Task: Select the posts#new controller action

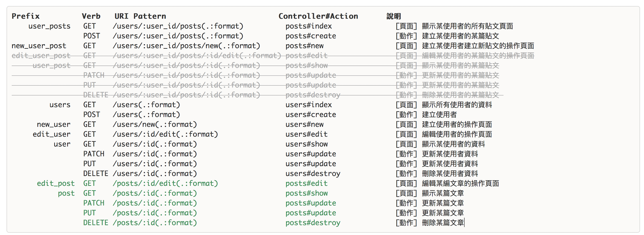Action: click(304, 46)
